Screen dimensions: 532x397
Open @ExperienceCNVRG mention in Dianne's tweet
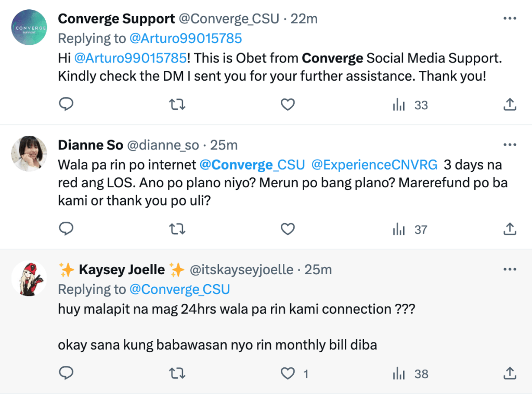[375, 165]
